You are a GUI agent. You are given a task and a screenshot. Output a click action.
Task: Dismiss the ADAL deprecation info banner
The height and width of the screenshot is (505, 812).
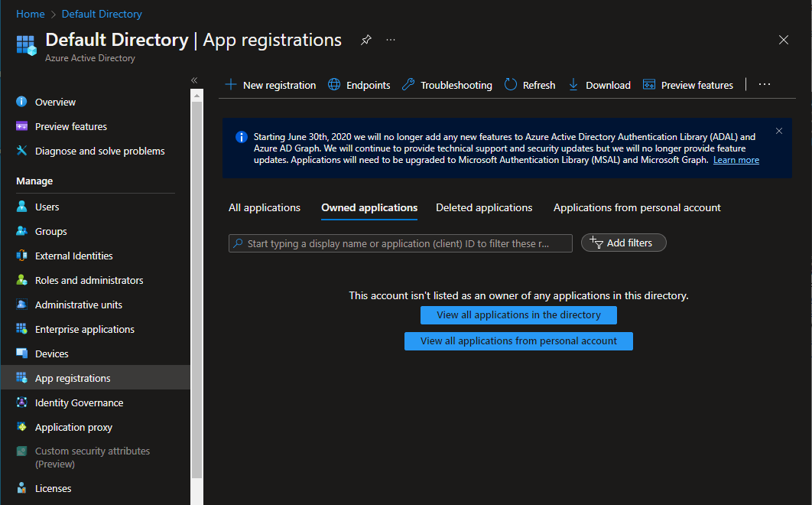click(779, 131)
